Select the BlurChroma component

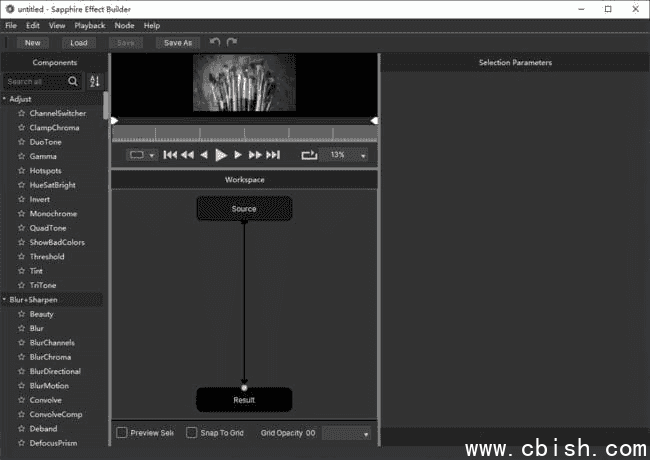(50, 357)
